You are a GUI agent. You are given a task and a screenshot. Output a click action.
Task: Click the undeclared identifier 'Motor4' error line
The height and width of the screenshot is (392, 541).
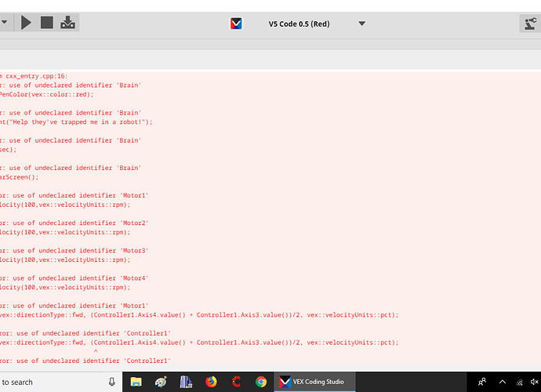74,278
